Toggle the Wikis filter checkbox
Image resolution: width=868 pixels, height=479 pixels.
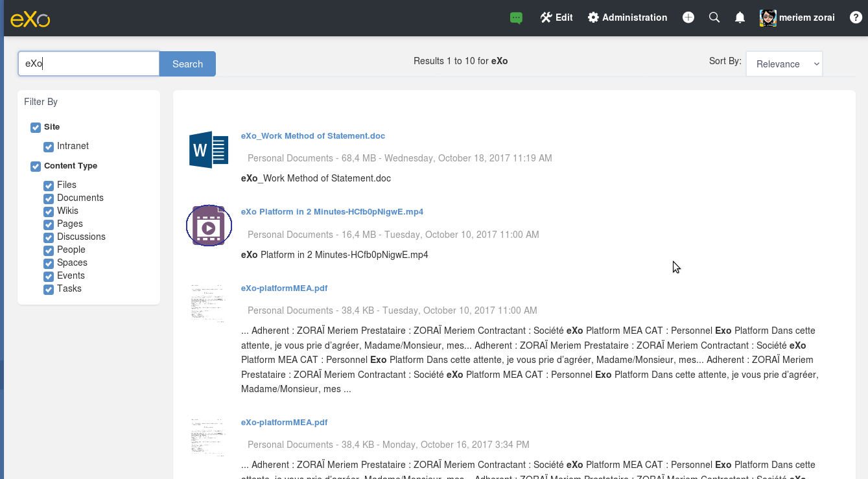49,212
